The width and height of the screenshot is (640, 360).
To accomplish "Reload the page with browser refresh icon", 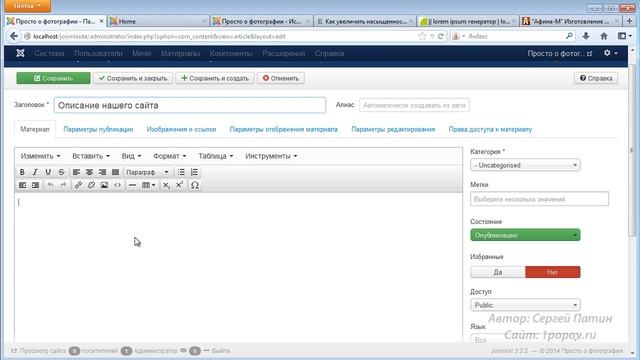I will pyautogui.click(x=441, y=36).
